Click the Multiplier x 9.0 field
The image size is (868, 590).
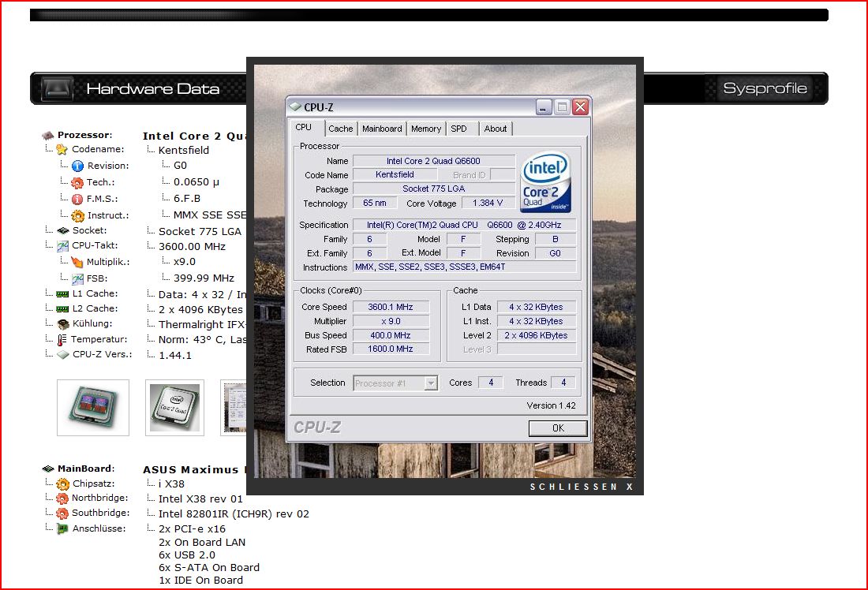[x=391, y=321]
